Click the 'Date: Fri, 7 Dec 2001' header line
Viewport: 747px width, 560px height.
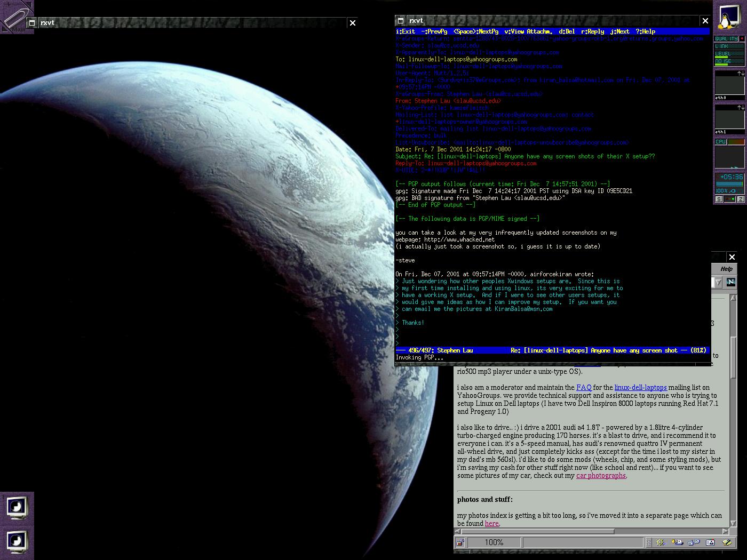[453, 149]
